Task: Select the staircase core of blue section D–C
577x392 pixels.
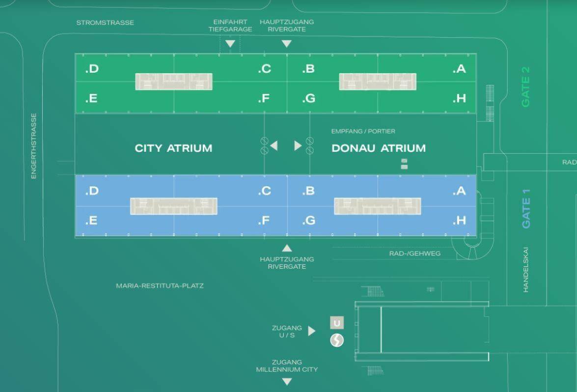Action: [x=174, y=206]
